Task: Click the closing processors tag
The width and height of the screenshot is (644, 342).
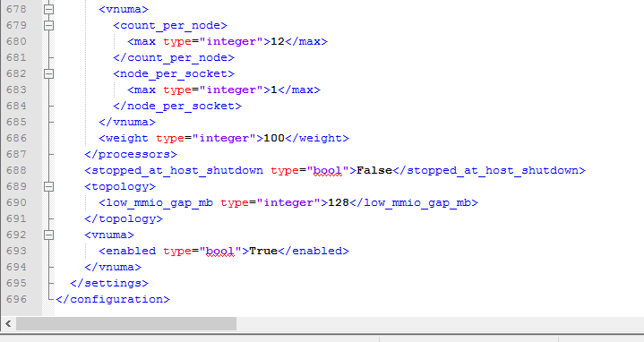Action: click(131, 155)
